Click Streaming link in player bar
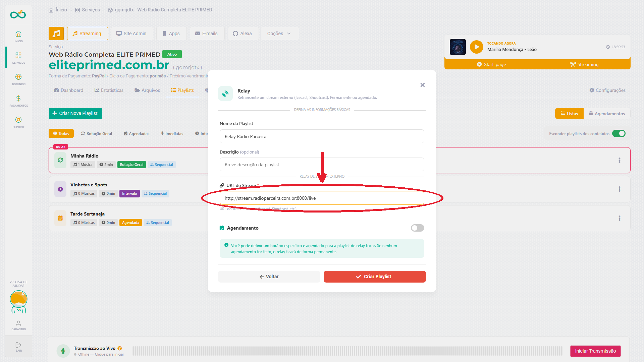Image resolution: width=644 pixels, height=362 pixels. 584,64
